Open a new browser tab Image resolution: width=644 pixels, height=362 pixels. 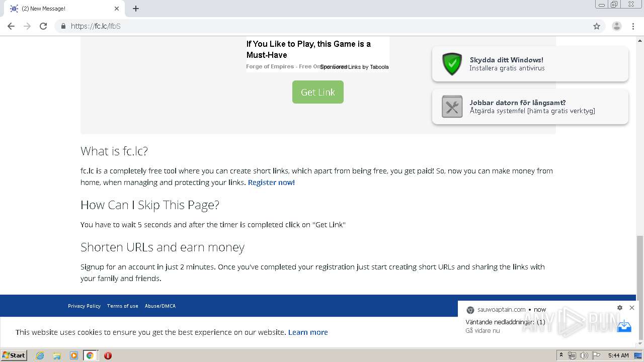136,9
